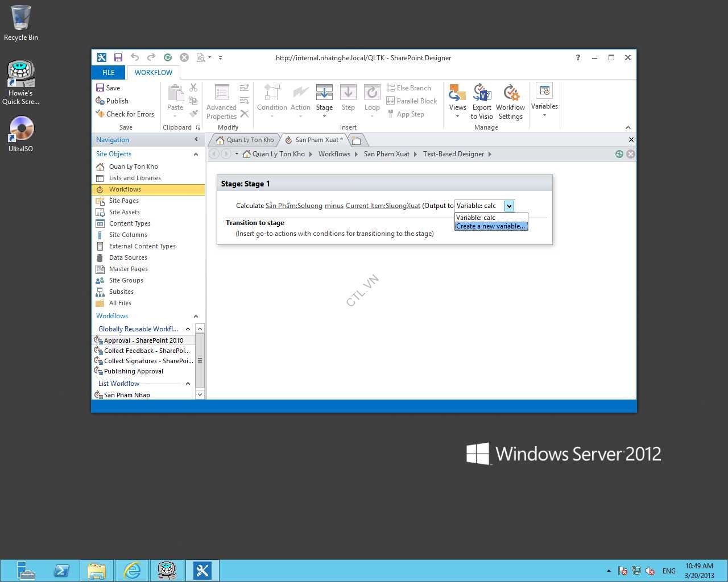Publish the workflow
The height and width of the screenshot is (582, 728).
(x=113, y=101)
